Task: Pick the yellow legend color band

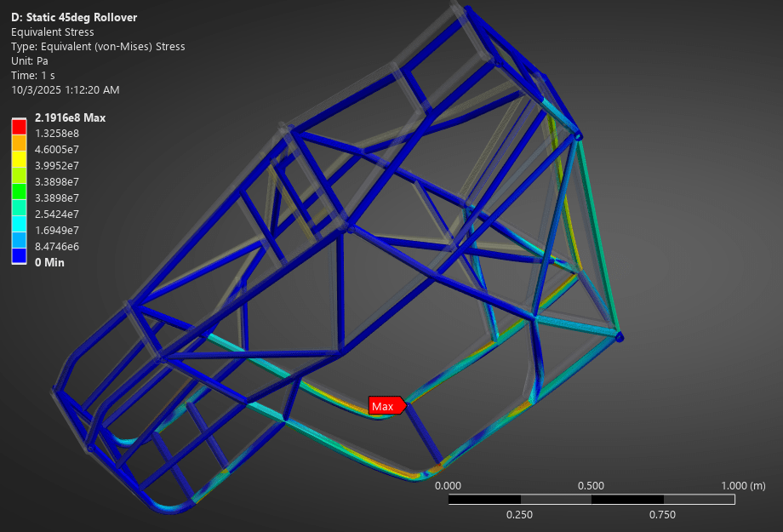Action: (x=19, y=158)
